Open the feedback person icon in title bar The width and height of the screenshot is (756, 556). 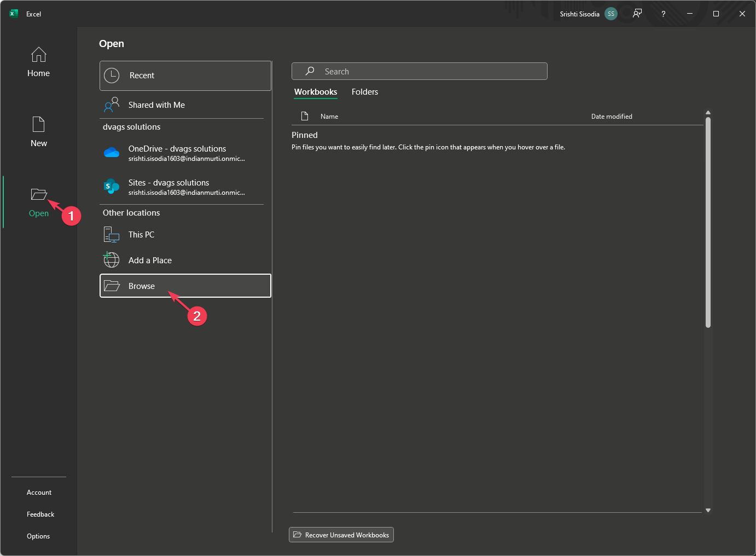[637, 14]
